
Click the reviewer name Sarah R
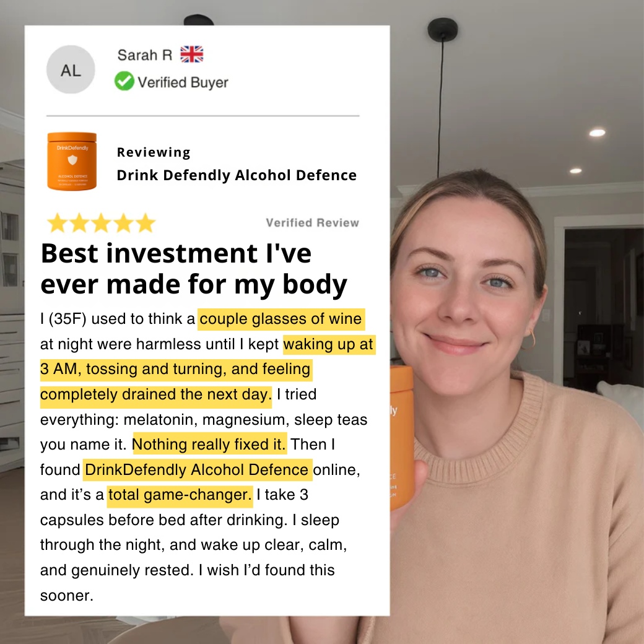click(145, 54)
